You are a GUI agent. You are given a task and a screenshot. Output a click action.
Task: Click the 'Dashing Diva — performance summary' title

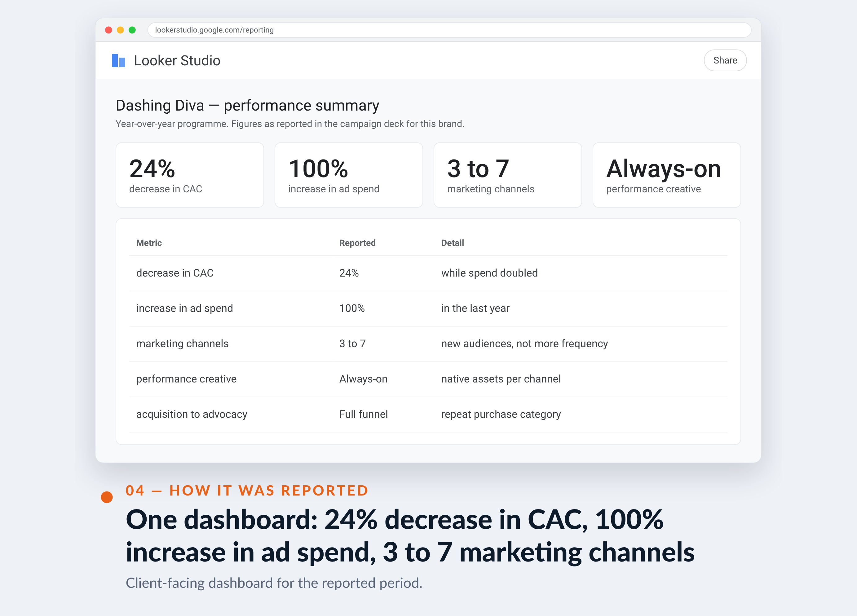(247, 105)
